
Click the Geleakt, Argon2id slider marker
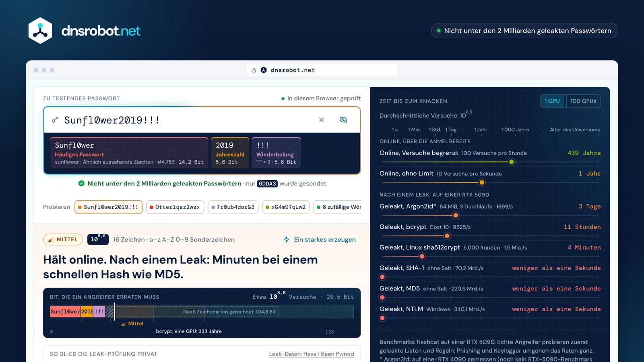click(x=456, y=215)
